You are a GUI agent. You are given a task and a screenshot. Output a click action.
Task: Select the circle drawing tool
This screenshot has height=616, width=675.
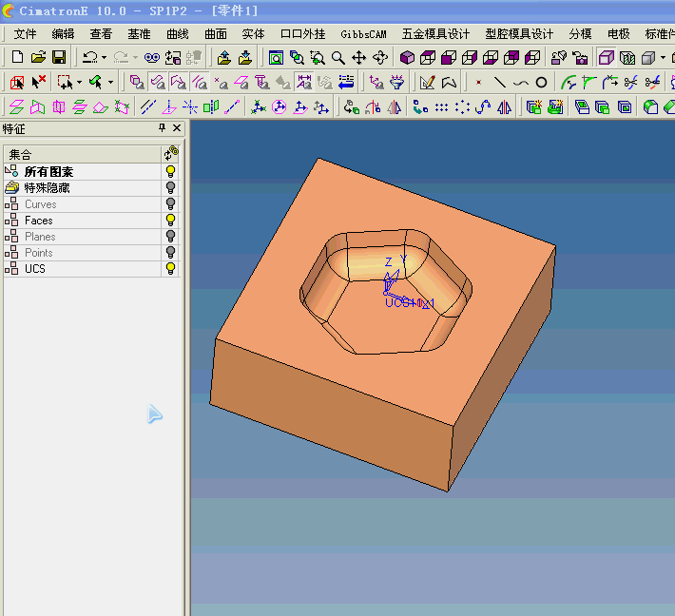click(542, 82)
